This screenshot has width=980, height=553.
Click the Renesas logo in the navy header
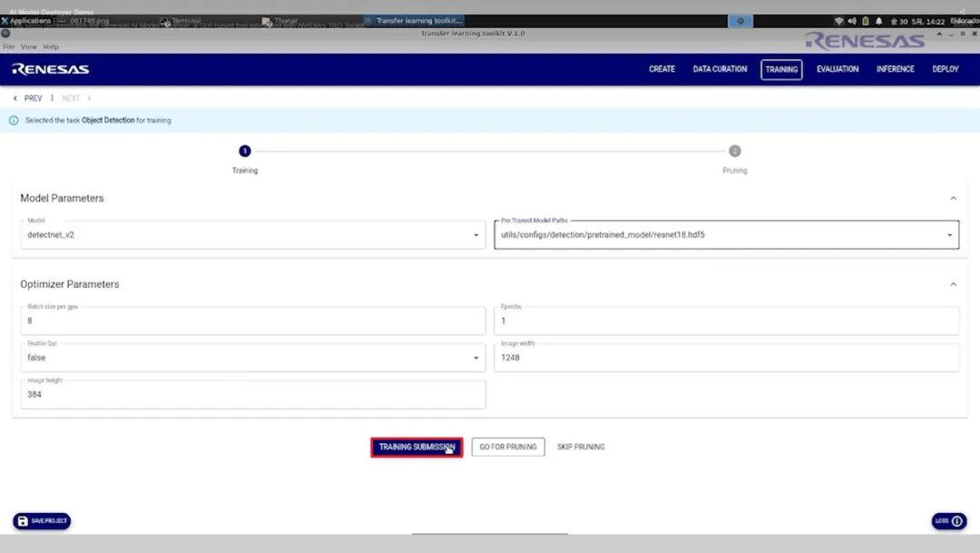[51, 69]
